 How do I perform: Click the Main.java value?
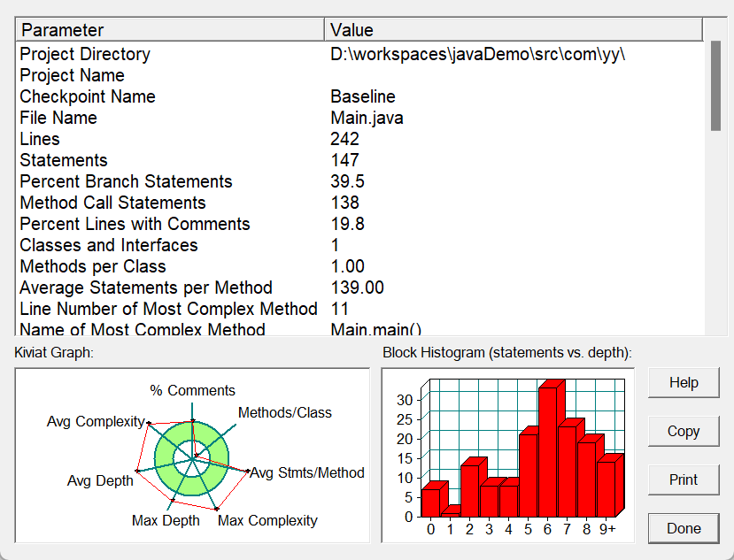click(x=367, y=118)
